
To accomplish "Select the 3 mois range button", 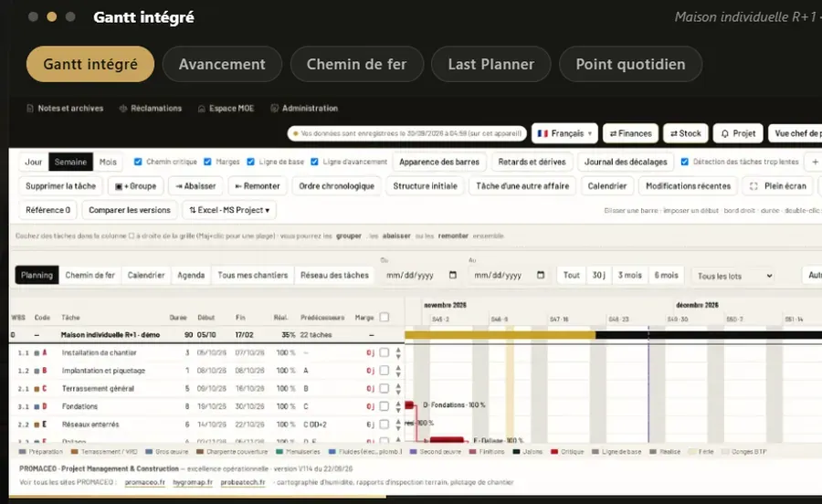I will [x=629, y=275].
